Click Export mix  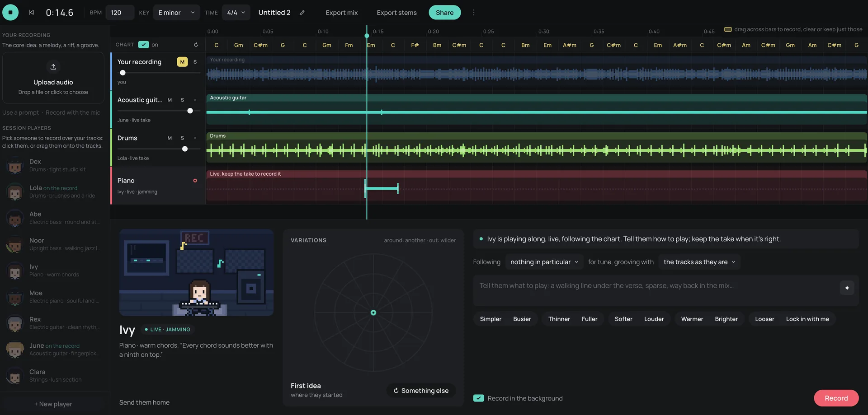[x=342, y=13]
